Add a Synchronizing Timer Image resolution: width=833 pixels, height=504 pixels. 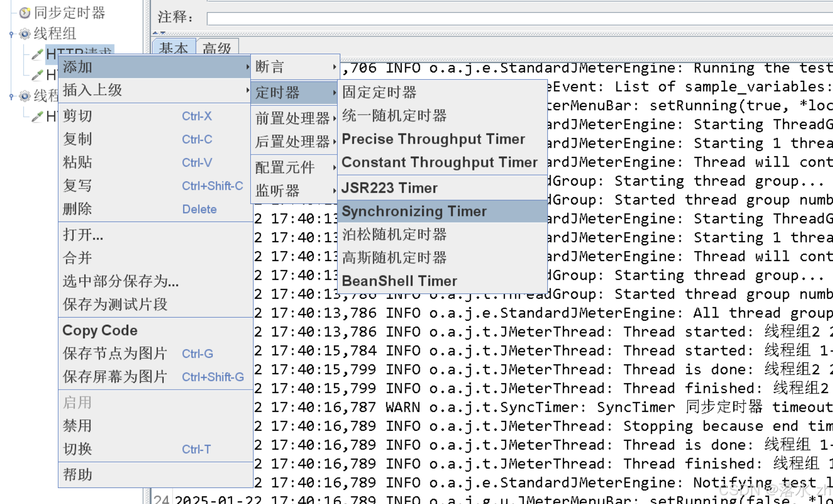tap(442, 212)
